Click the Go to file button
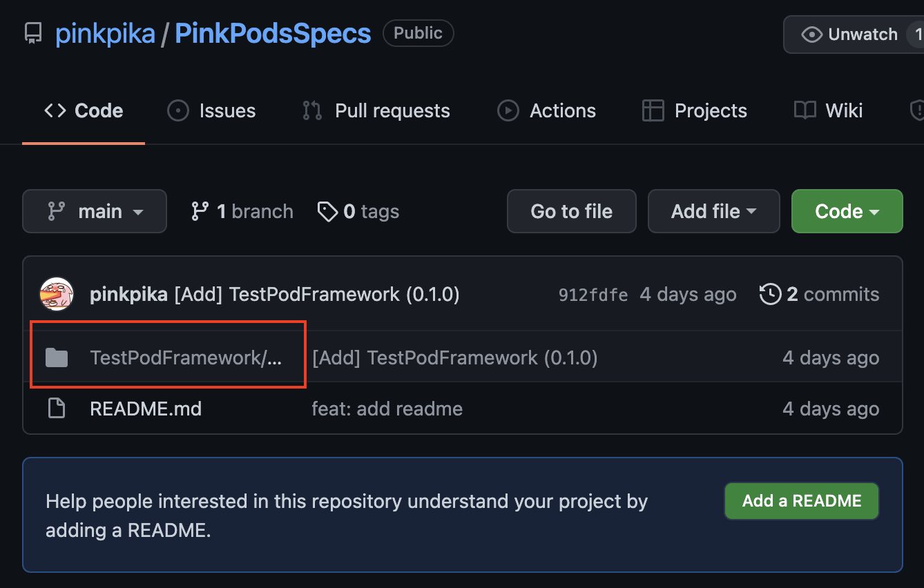This screenshot has width=924, height=588. click(571, 211)
